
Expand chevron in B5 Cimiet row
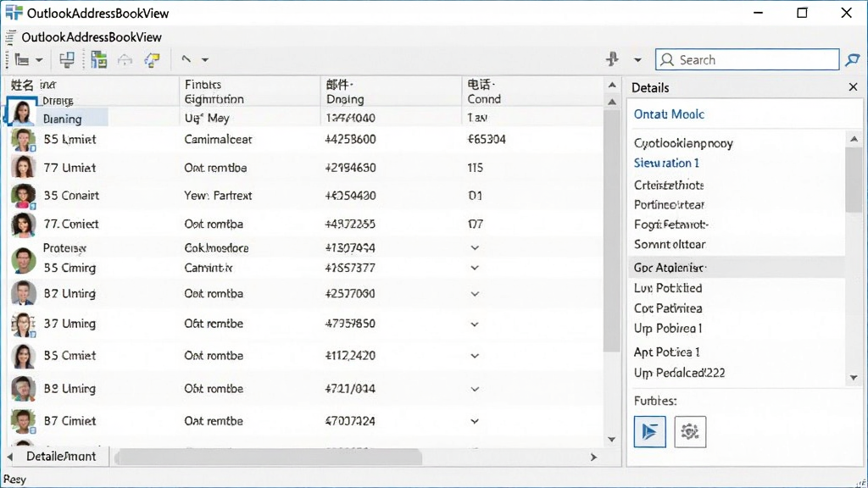pyautogui.click(x=475, y=356)
